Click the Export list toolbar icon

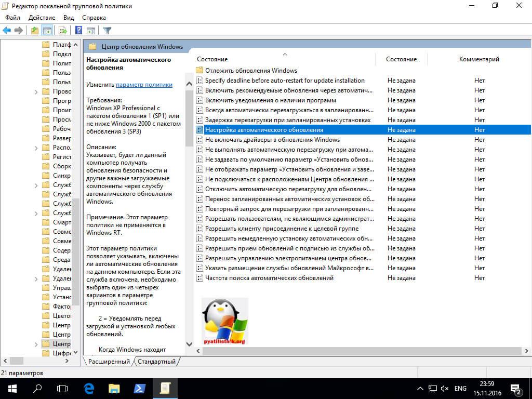[63, 31]
